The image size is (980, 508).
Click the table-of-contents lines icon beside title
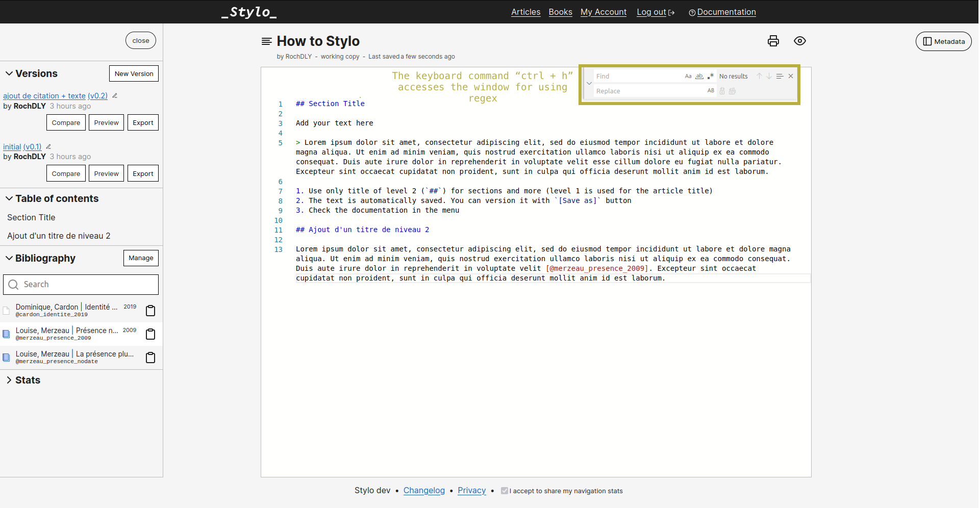coord(266,41)
